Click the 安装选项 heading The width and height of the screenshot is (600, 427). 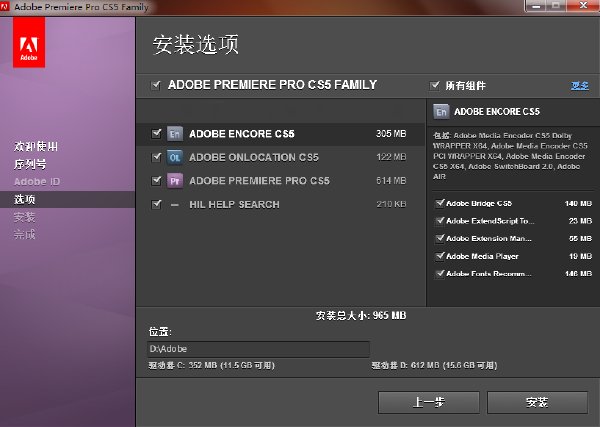pos(196,44)
